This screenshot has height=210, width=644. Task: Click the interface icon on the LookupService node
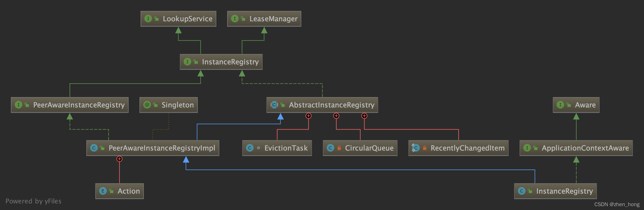148,19
